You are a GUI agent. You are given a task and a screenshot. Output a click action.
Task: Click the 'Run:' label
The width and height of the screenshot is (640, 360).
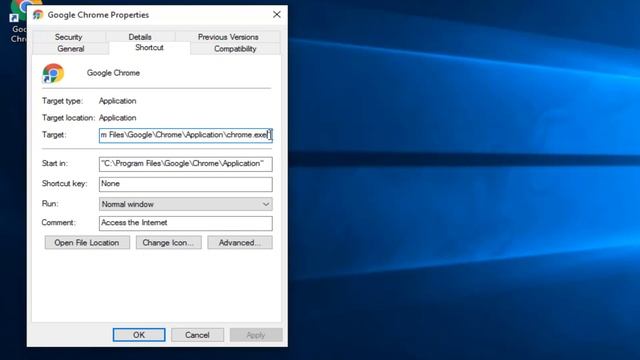click(x=50, y=203)
